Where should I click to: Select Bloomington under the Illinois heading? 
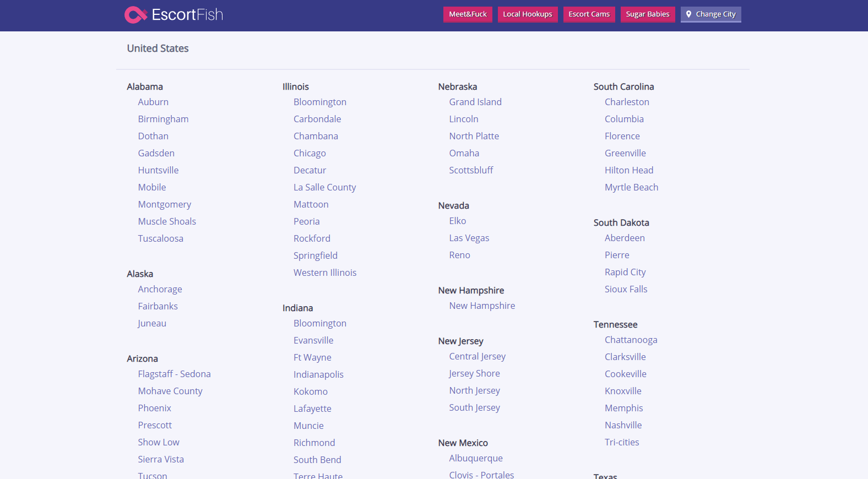coord(320,102)
